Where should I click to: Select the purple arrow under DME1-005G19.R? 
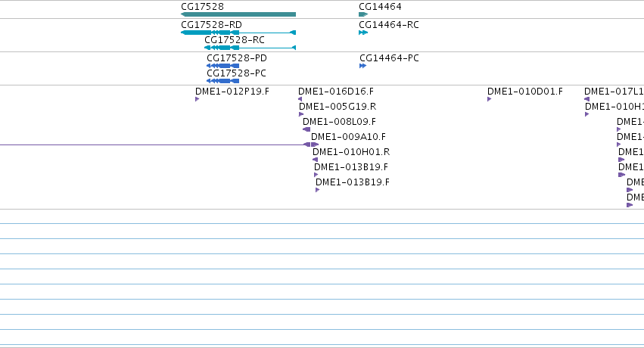[301, 114]
